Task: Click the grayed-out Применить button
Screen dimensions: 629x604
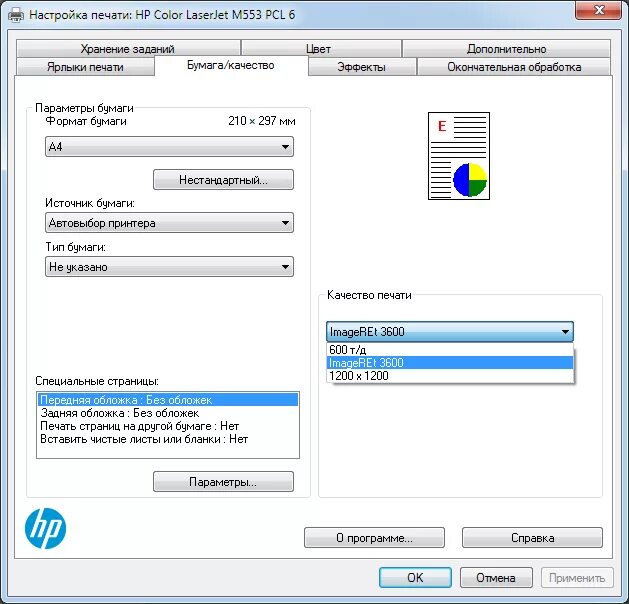Action: pos(577,578)
